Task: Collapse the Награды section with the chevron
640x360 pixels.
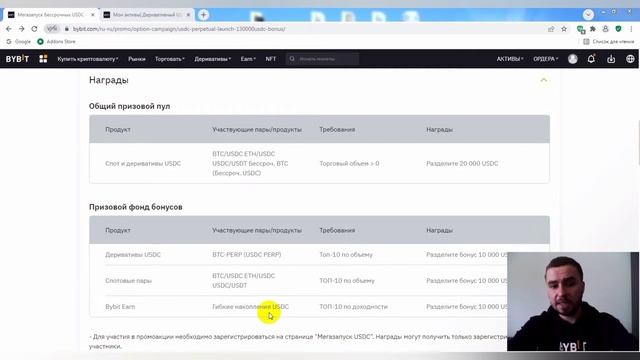Action: tap(543, 80)
